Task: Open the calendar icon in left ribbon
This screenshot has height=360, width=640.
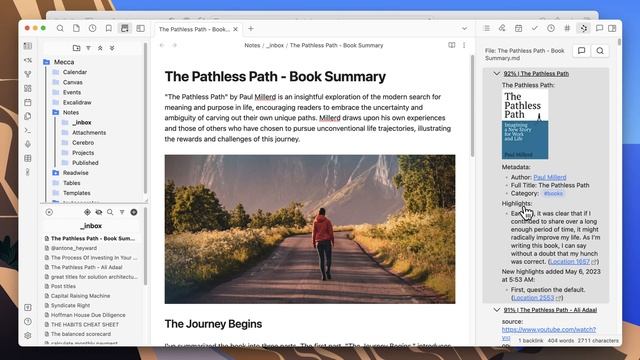Action: click(28, 102)
